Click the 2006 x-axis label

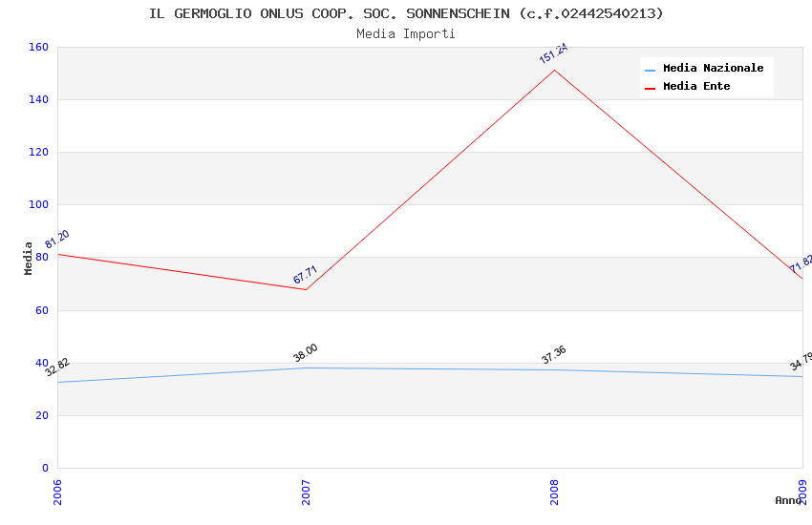click(57, 492)
